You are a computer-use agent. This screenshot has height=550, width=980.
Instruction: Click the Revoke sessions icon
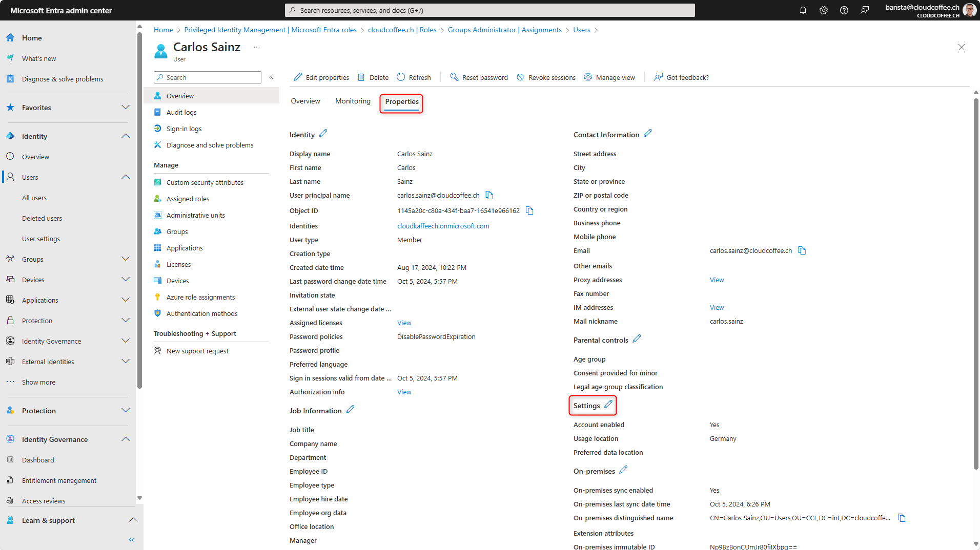point(520,77)
